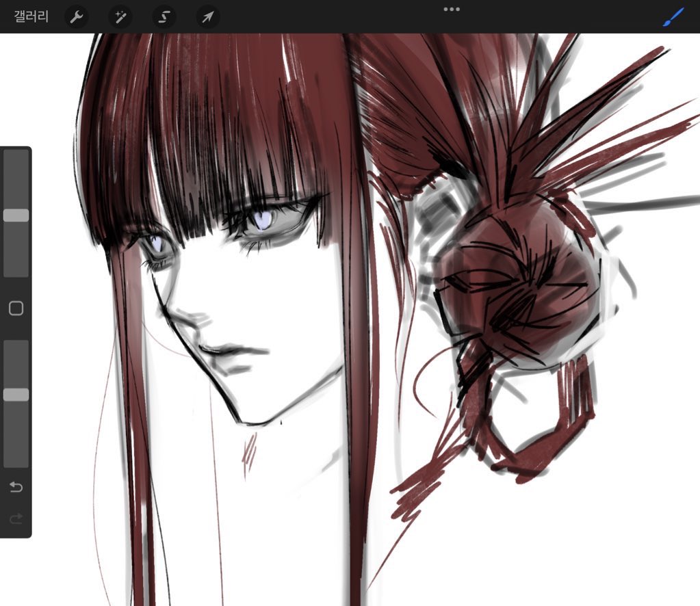
Task: Click the lower brush opacity slider handle
Action: click(16, 395)
